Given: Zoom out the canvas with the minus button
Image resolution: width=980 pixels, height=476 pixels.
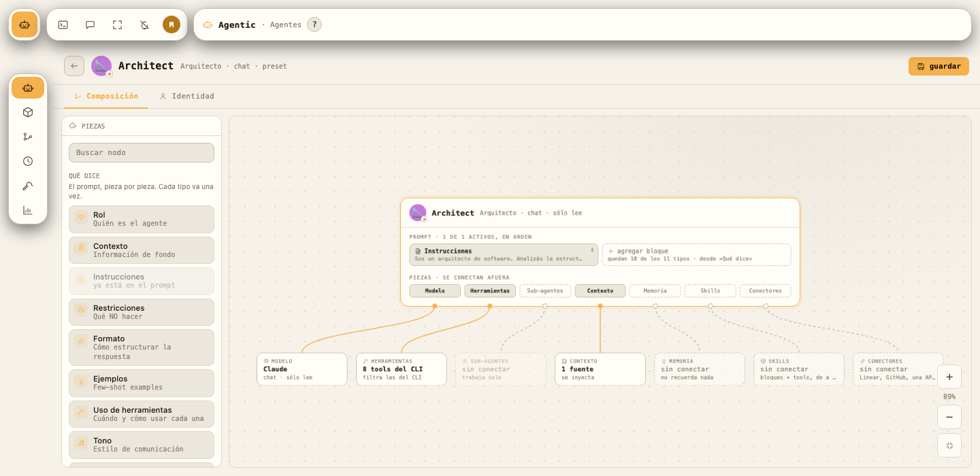Looking at the screenshot, I should 949,417.
